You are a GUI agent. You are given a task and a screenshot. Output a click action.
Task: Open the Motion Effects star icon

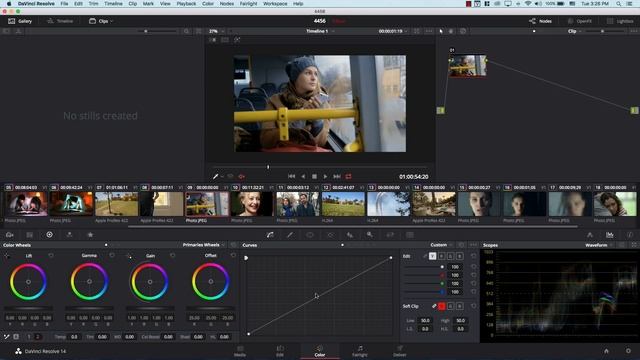point(90,235)
